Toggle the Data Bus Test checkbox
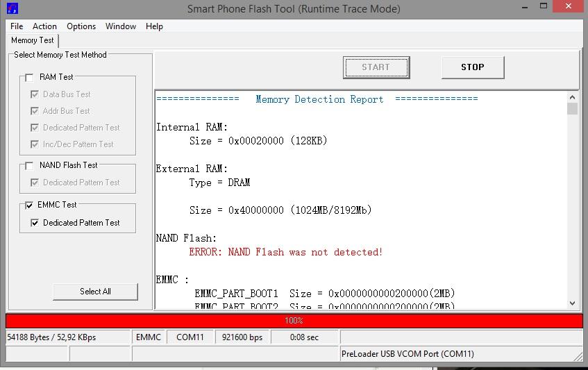Image resolution: width=588 pixels, height=370 pixels. pos(35,94)
